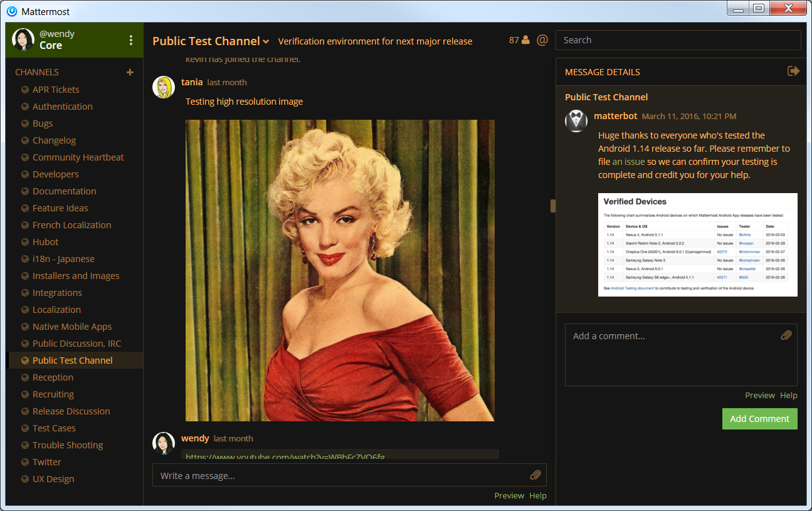The width and height of the screenshot is (812, 511).
Task: Focus the Add a comment box
Action: coord(681,355)
